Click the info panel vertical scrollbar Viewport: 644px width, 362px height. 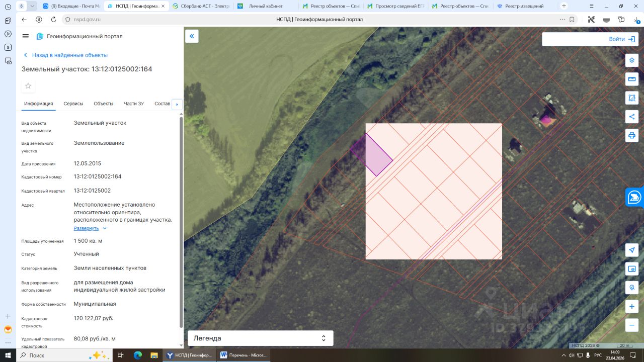tap(181, 221)
